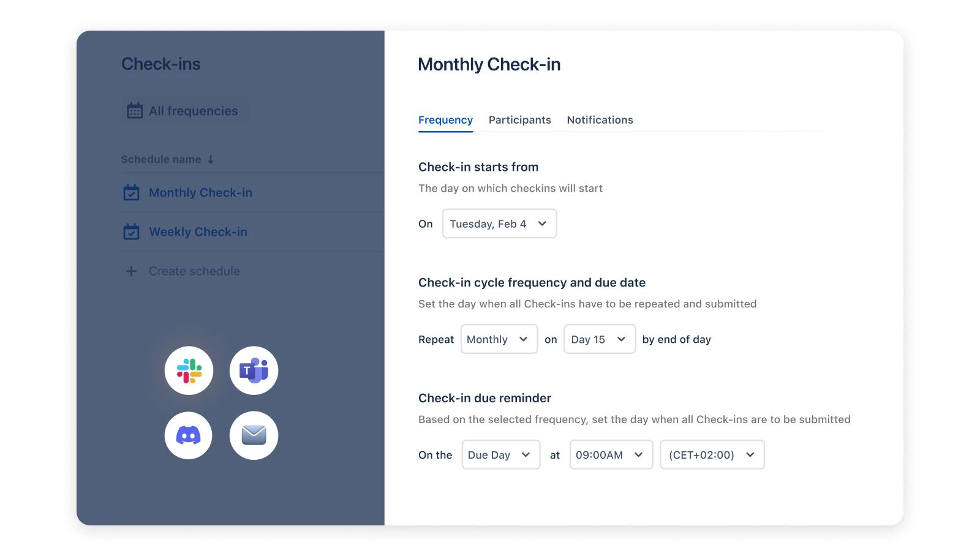The width and height of the screenshot is (980, 556).
Task: Switch to the Participants tab
Action: (519, 120)
